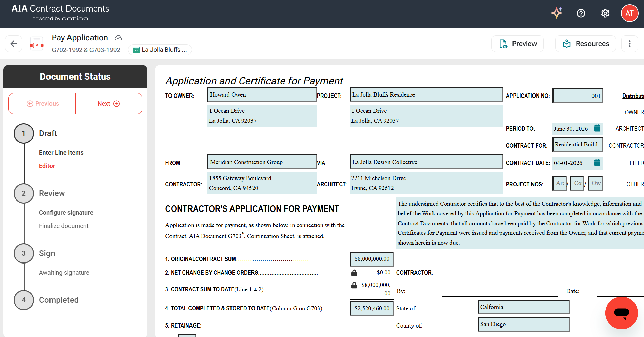Viewport: 644px width, 337px height.
Task: Click the contractor certification paragraph
Action: [520, 223]
